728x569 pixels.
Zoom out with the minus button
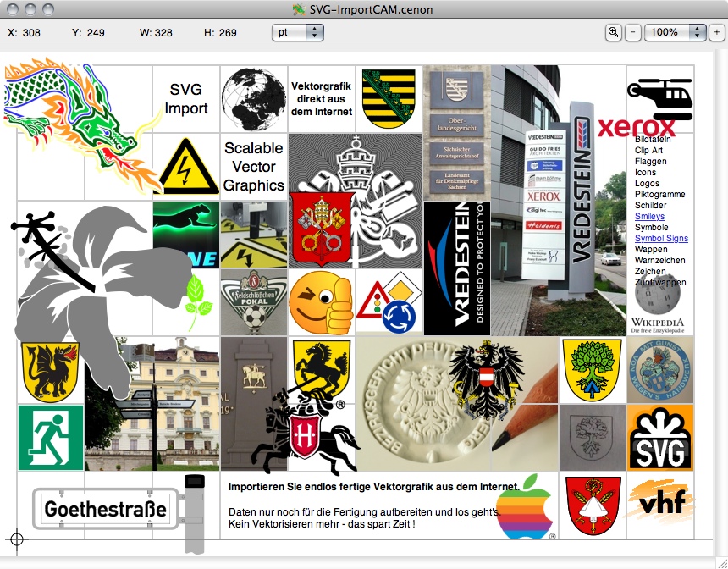coord(634,32)
